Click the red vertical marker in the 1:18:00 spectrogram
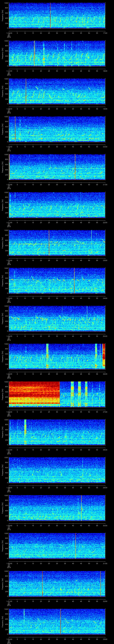The width and height of the screenshot is (114, 644). click(26, 91)
